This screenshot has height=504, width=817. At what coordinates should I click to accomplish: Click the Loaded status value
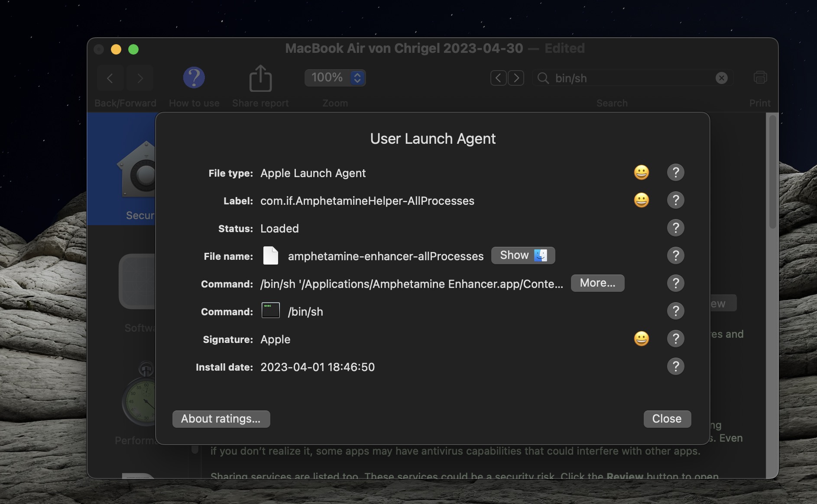coord(280,229)
